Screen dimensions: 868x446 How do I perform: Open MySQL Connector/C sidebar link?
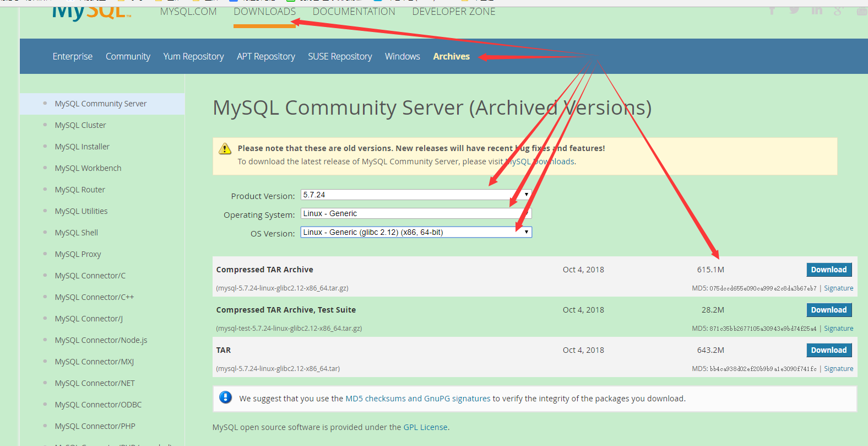tap(90, 276)
